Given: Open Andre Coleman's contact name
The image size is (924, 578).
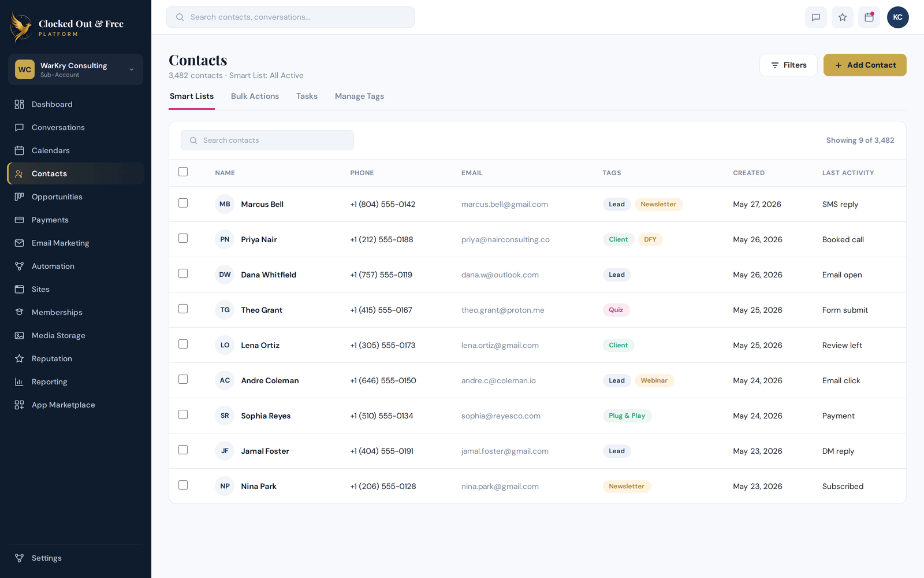Looking at the screenshot, I should tap(270, 380).
